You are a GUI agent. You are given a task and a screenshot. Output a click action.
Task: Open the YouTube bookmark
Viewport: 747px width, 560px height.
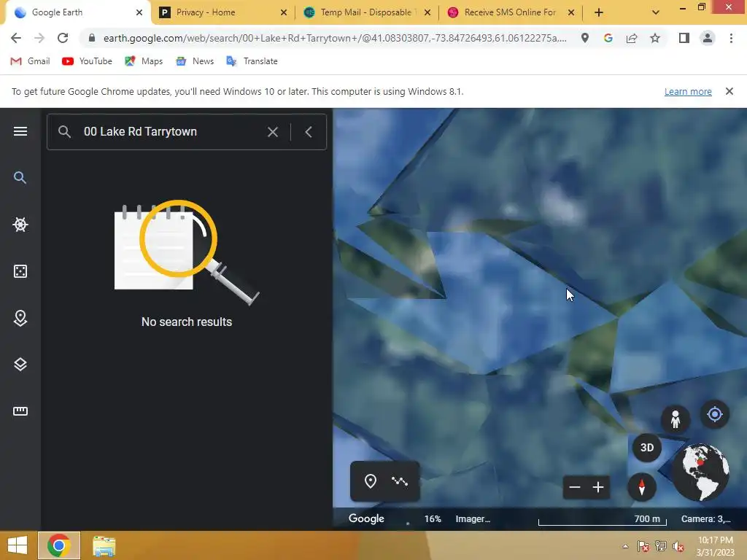point(88,61)
